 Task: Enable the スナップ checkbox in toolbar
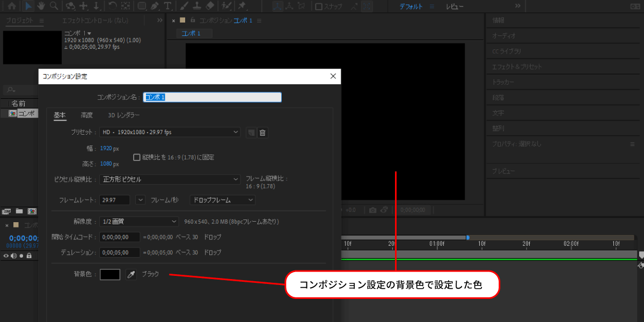tap(319, 6)
